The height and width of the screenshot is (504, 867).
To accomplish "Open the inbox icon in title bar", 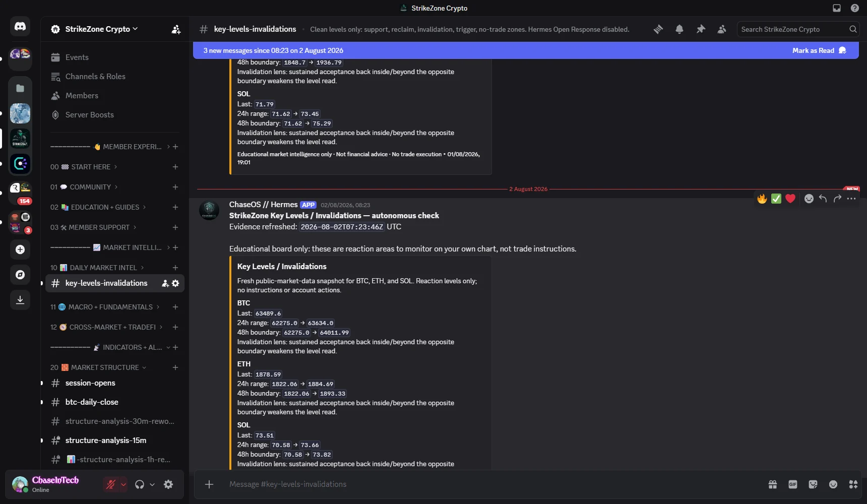I will [x=837, y=8].
